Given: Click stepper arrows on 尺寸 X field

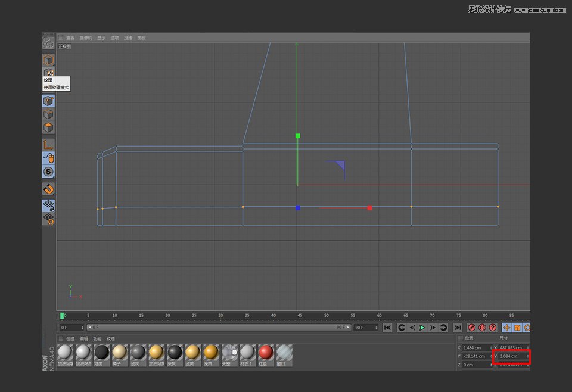Looking at the screenshot, I should (x=528, y=347).
